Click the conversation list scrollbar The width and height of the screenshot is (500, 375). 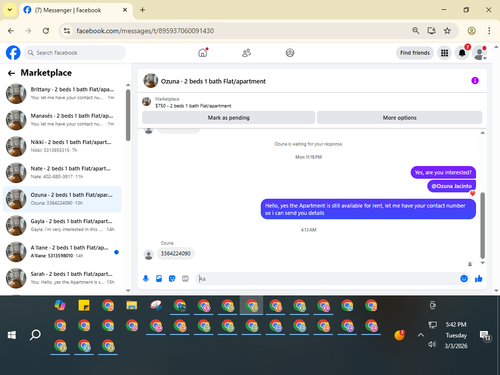click(x=128, y=115)
